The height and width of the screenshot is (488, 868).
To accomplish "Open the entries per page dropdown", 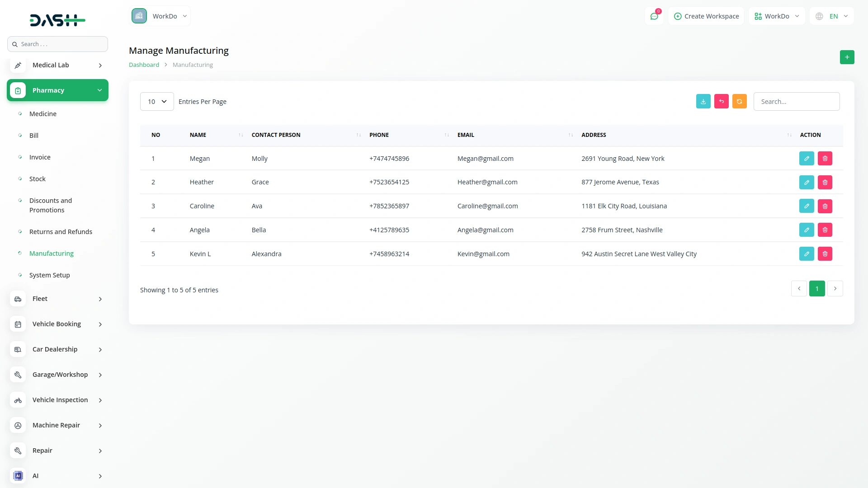I will tap(157, 102).
